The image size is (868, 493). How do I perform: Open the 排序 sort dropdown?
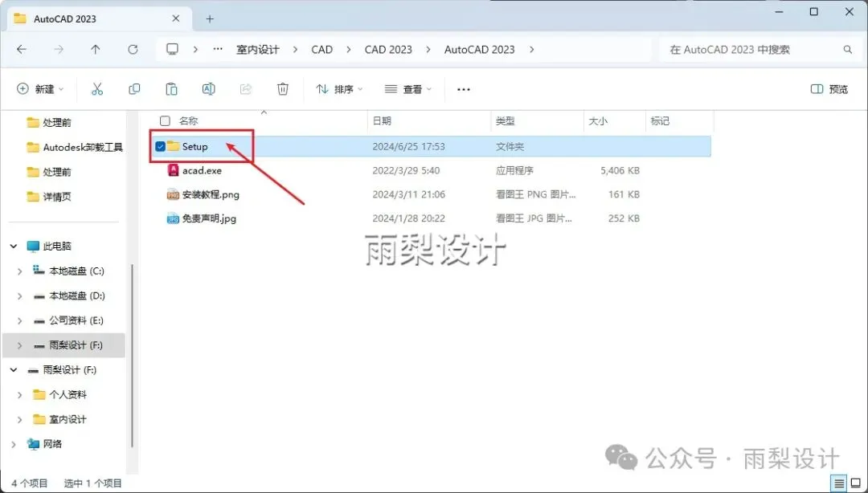pyautogui.click(x=339, y=89)
